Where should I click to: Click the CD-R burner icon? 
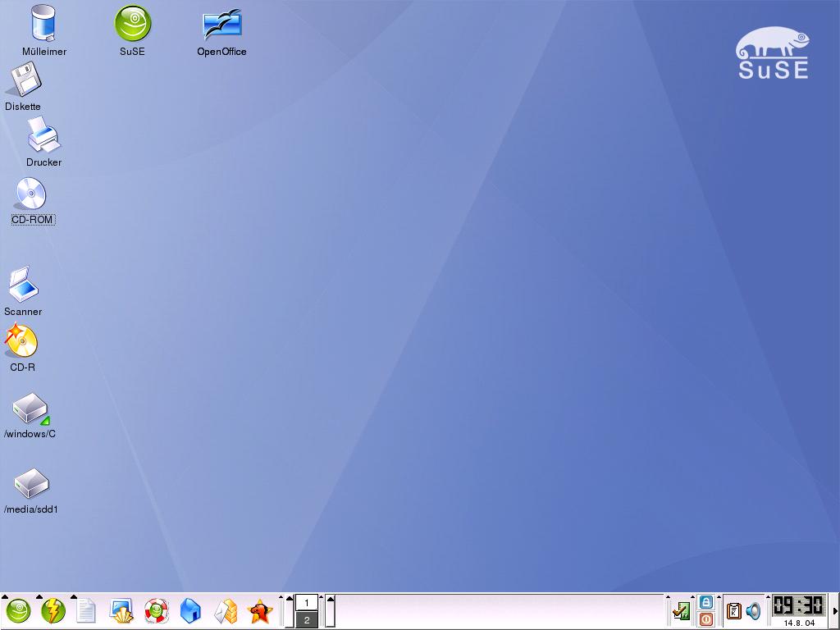(21, 341)
